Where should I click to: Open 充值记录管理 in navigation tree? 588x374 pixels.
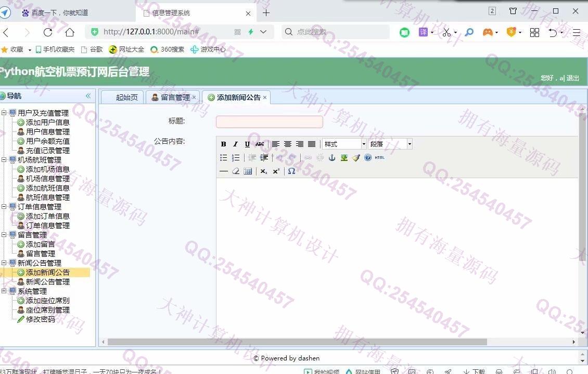click(x=48, y=151)
